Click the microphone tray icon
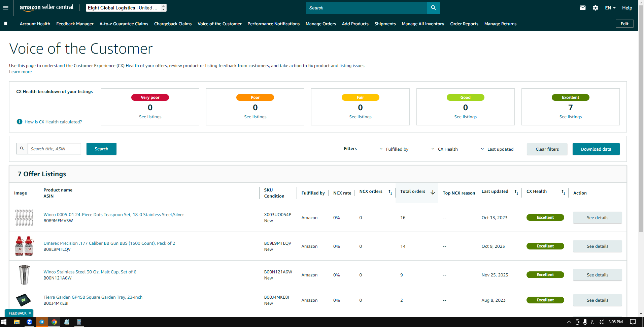This screenshot has height=327, width=644. click(x=585, y=322)
